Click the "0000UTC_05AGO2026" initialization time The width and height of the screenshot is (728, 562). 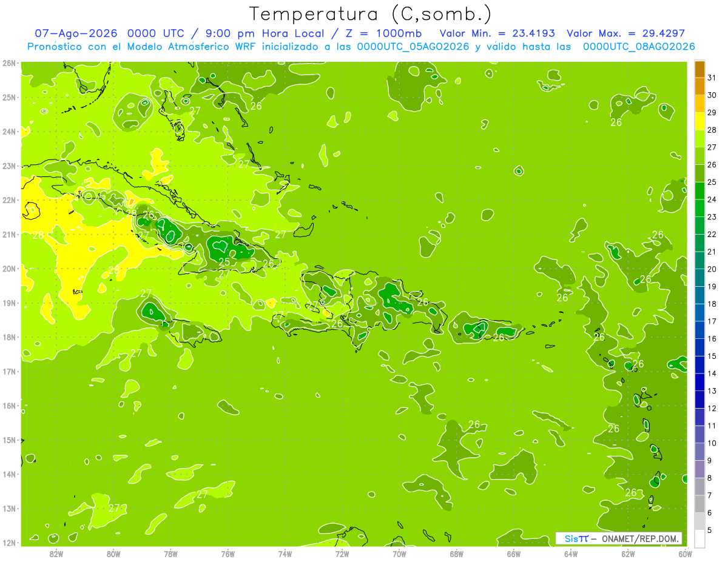tap(413, 47)
